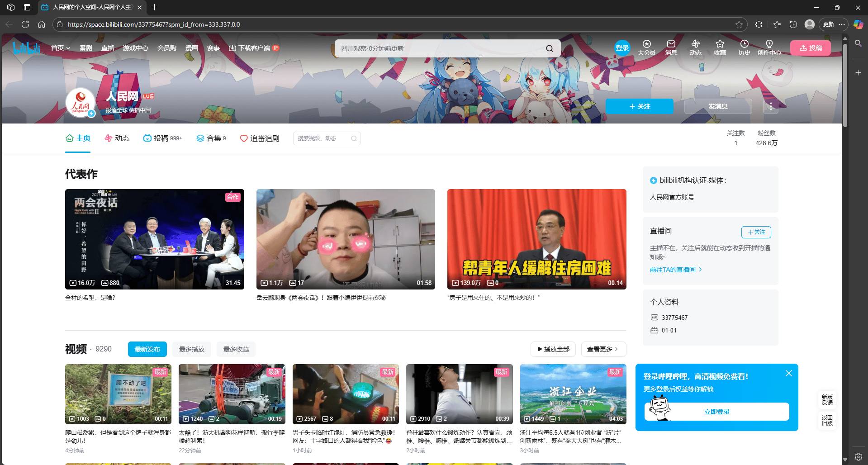Viewport: 868px width, 465px height.
Task: Select 最多播放 video sort filter
Action: (192, 349)
